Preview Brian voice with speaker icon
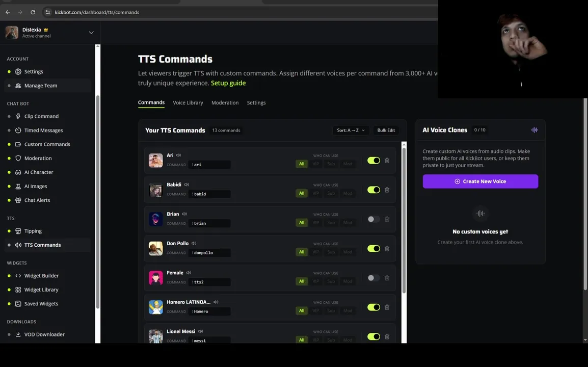Image resolution: width=588 pixels, height=367 pixels. click(184, 214)
